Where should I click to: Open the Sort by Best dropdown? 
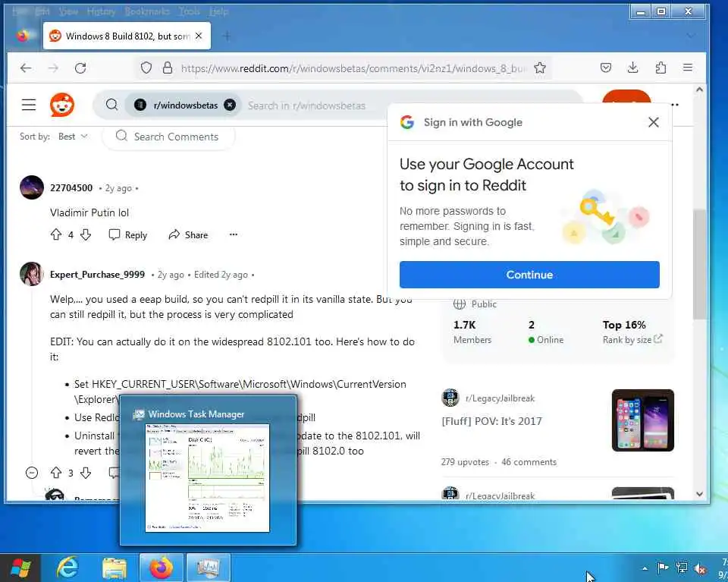73,137
